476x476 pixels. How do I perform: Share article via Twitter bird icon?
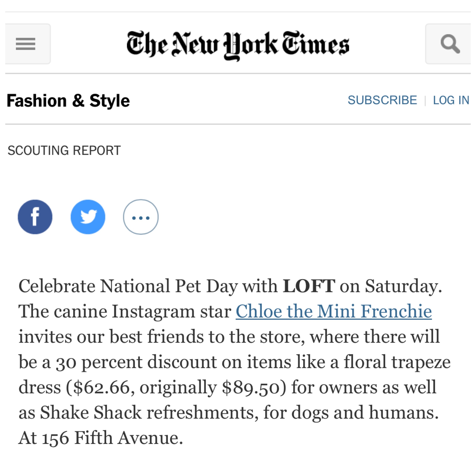(88, 217)
